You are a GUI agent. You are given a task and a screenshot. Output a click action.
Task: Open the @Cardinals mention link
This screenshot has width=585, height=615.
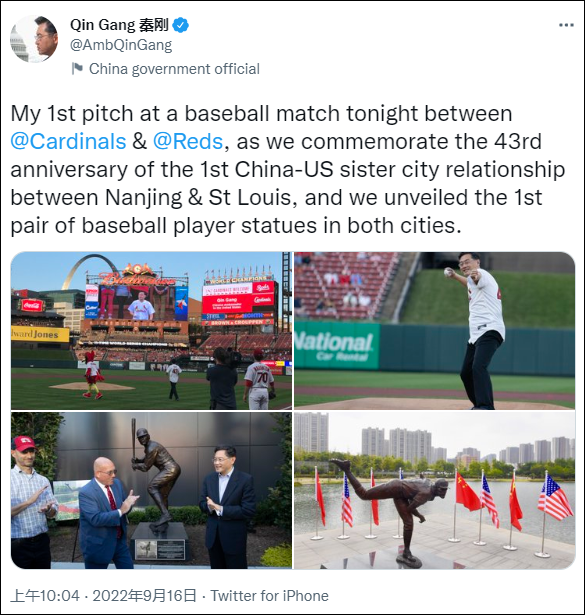point(68,141)
